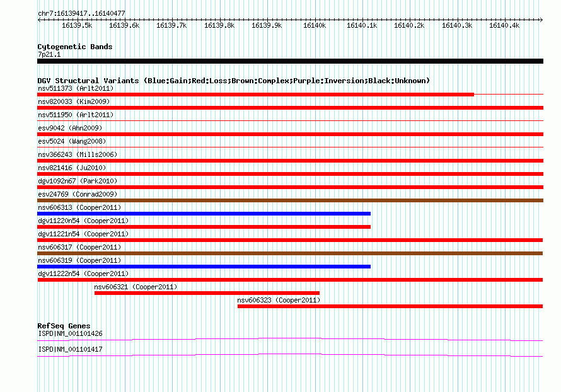Select the nsv606319 (Cooper2011) variant label
Image resolution: width=561 pixels, height=392 pixels.
click(x=80, y=260)
